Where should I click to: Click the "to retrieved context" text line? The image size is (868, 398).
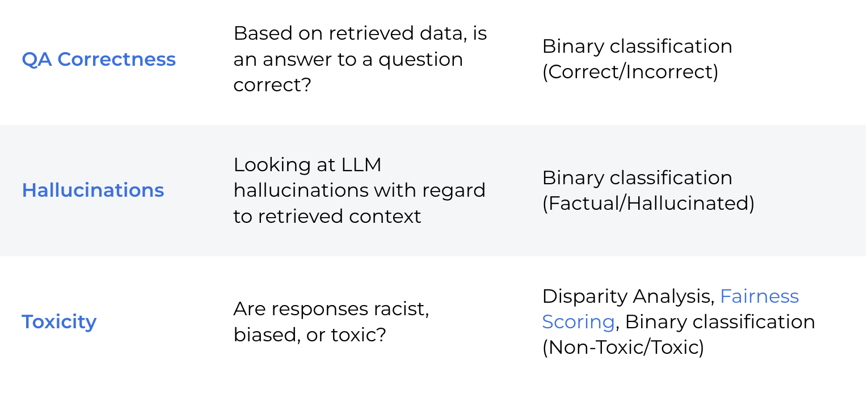327,216
